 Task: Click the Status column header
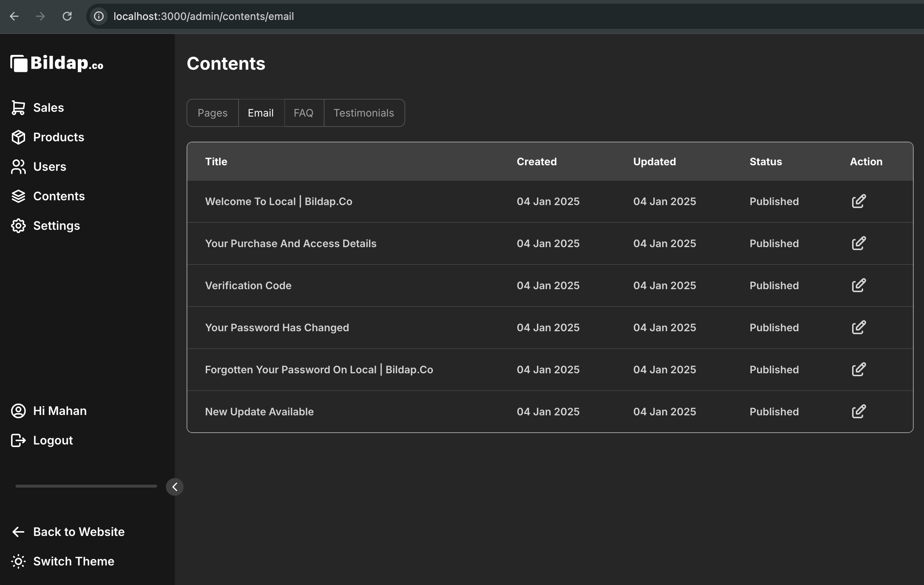tap(765, 162)
